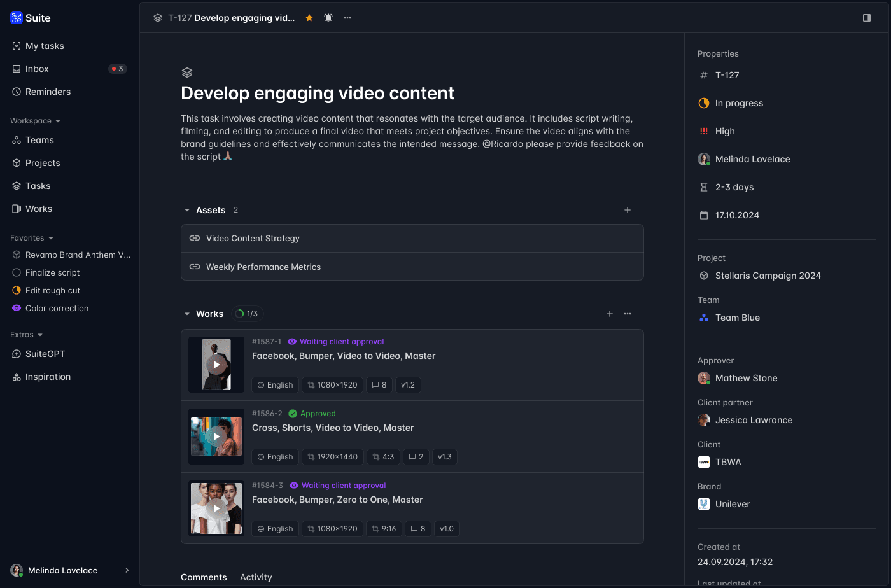This screenshot has width=891, height=588.
Task: Add a new asset with plus icon
Action: 628,210
